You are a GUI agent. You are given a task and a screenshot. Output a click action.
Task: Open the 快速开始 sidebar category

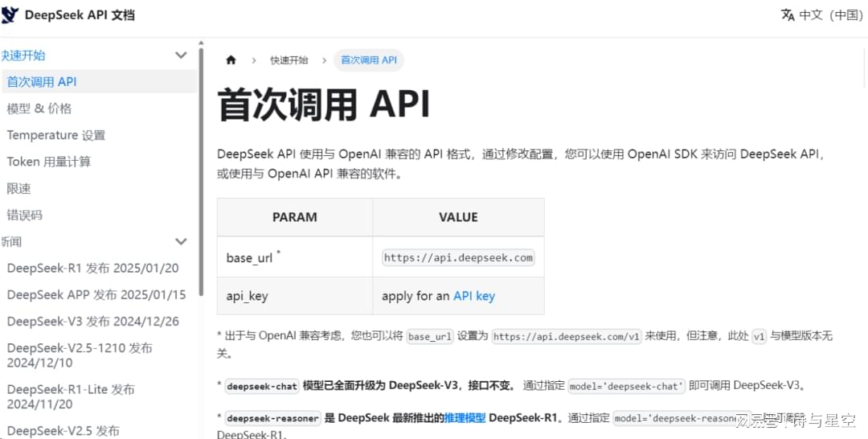[x=23, y=55]
